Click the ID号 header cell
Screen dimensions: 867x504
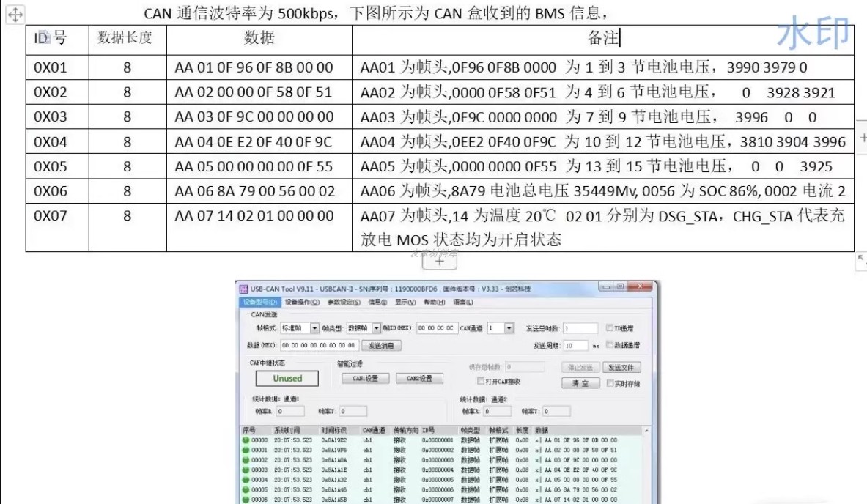(57, 40)
